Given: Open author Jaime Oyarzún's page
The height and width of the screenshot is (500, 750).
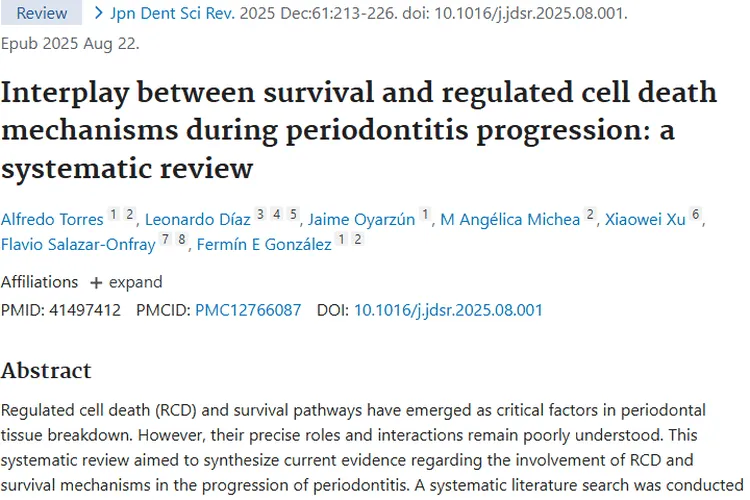Looking at the screenshot, I should pyautogui.click(x=362, y=219).
